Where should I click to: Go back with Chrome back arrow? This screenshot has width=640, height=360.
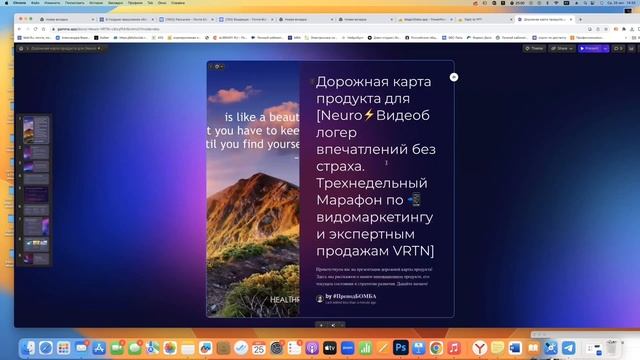coord(19,29)
